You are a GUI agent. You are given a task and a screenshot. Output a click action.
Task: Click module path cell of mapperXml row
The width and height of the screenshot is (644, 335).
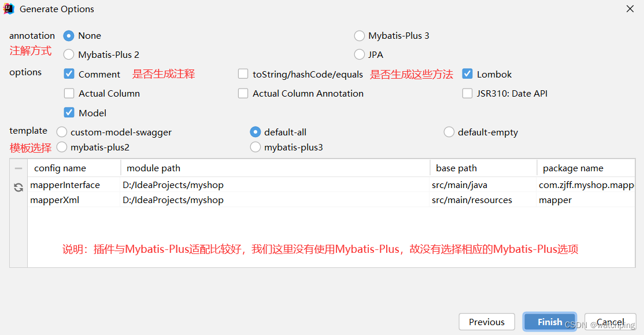pyautogui.click(x=275, y=200)
